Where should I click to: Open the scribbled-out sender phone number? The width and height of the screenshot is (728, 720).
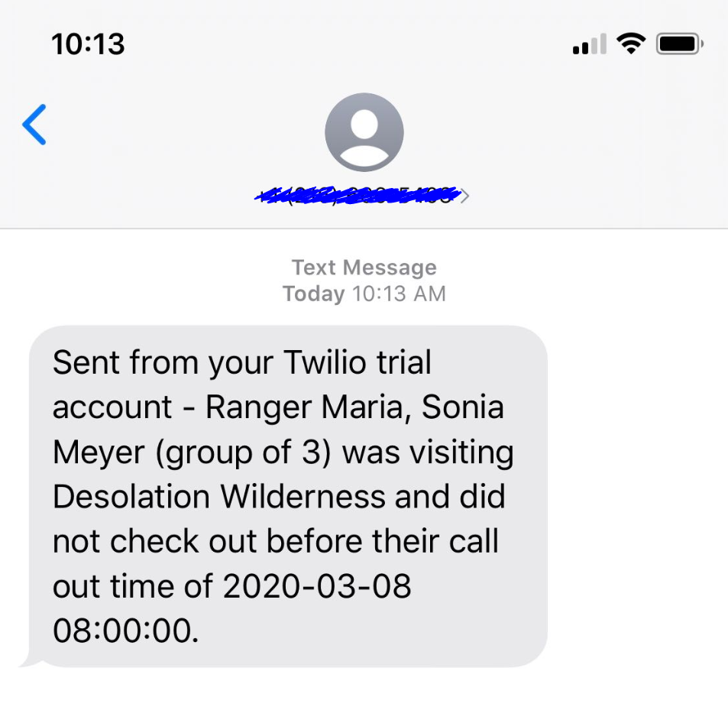point(358,195)
